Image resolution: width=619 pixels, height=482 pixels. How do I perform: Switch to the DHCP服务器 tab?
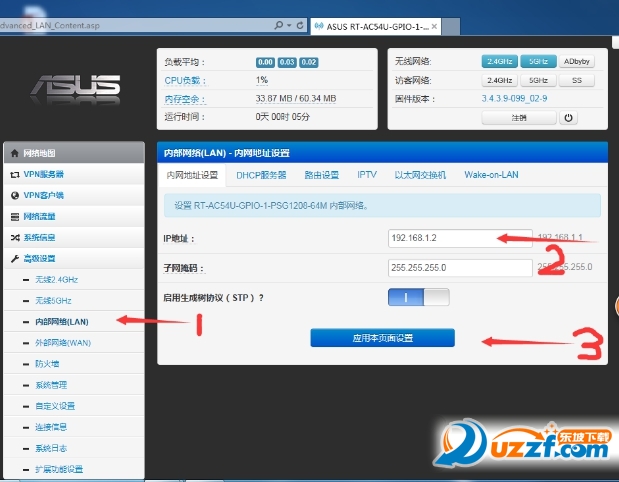pyautogui.click(x=261, y=175)
